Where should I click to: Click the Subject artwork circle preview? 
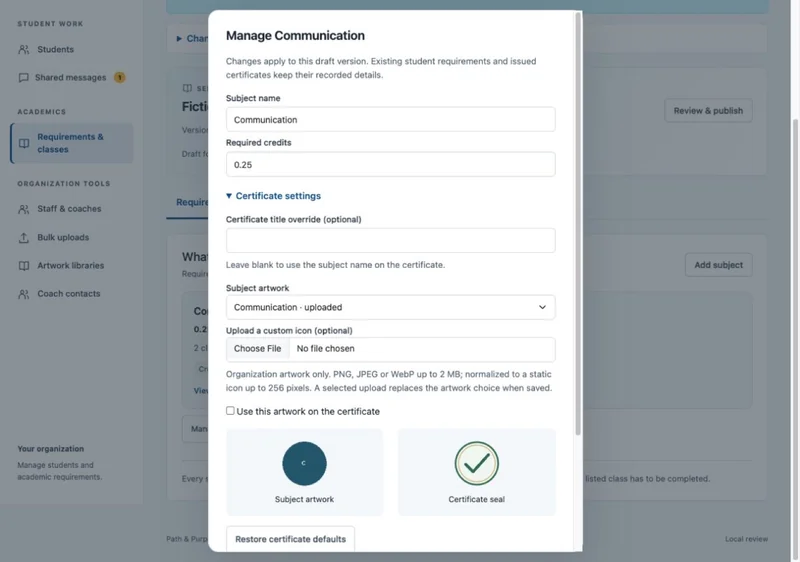point(304,463)
